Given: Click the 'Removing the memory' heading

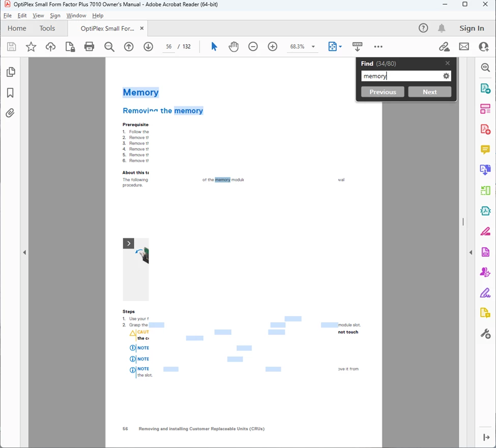Looking at the screenshot, I should [163, 111].
